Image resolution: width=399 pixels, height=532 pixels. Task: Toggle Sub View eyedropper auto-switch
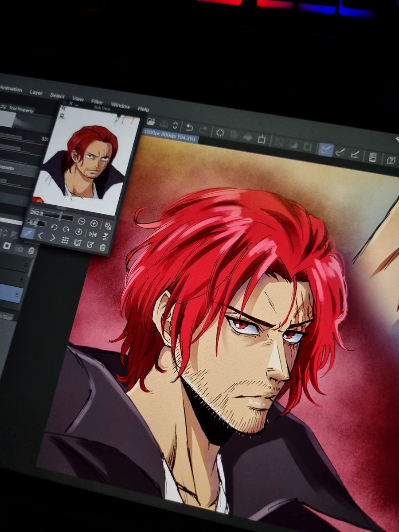tap(27, 233)
